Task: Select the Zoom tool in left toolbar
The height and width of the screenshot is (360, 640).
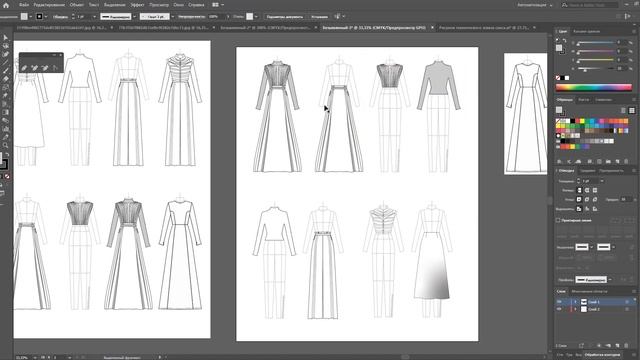Action: coord(5,145)
